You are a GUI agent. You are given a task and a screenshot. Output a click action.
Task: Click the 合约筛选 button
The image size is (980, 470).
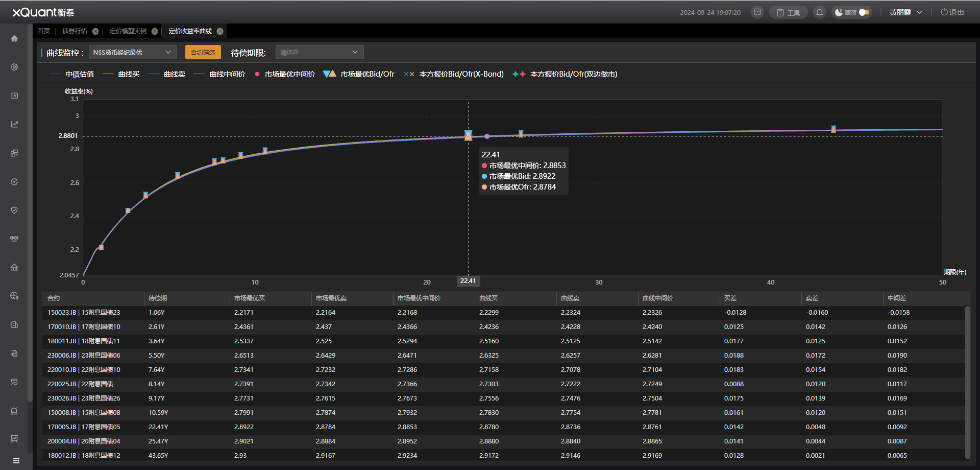click(x=203, y=52)
